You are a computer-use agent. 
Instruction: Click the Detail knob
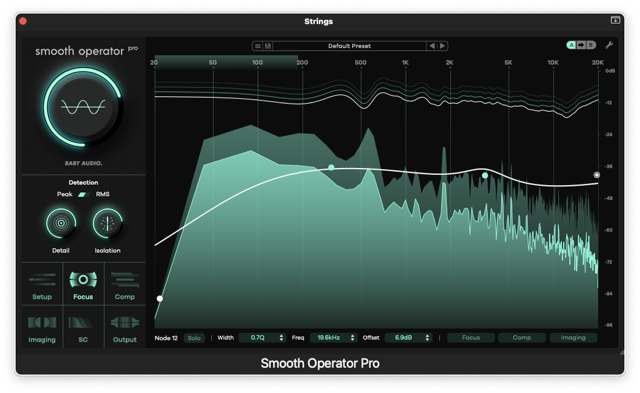click(61, 223)
